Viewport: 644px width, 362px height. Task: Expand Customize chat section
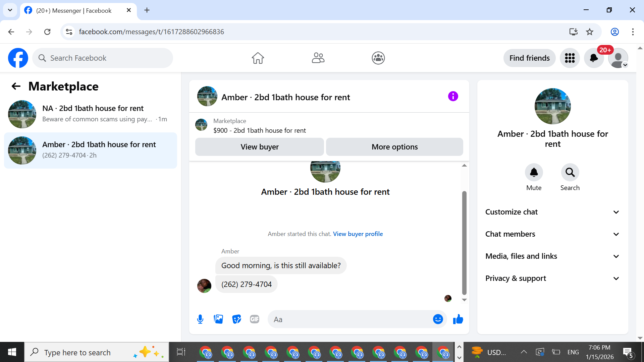pos(552,212)
